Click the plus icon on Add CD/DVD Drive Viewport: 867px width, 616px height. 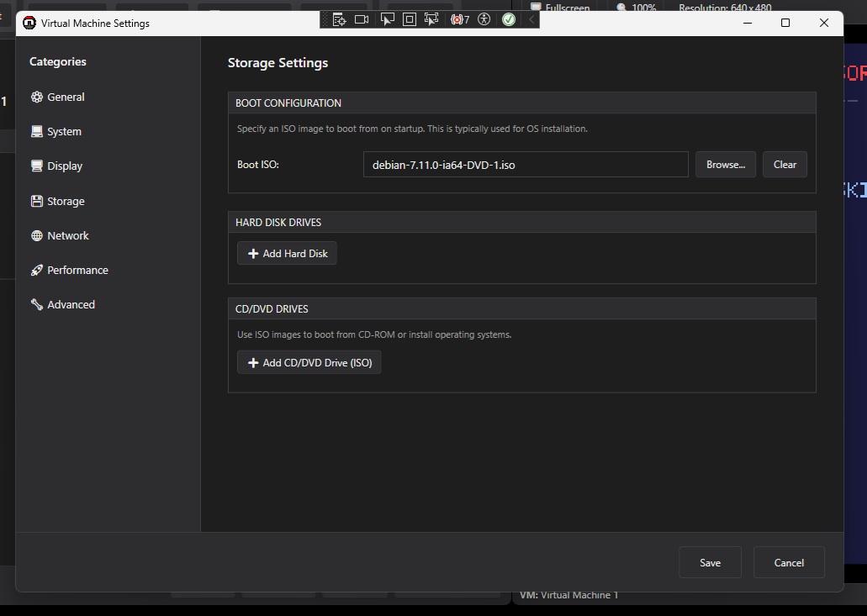point(253,363)
